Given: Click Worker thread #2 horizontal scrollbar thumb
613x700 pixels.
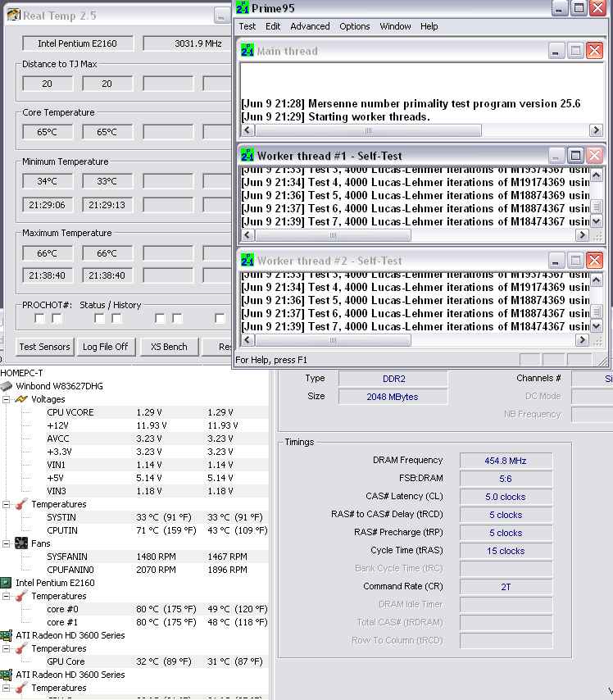Looking at the screenshot, I should click(x=333, y=340).
